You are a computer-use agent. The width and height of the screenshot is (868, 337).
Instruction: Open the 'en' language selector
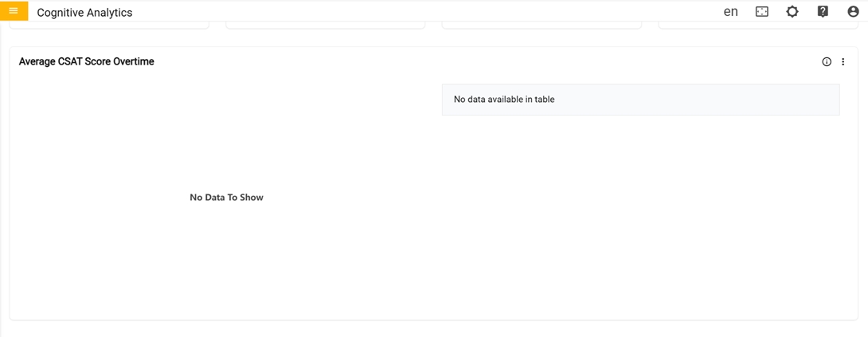pos(730,12)
